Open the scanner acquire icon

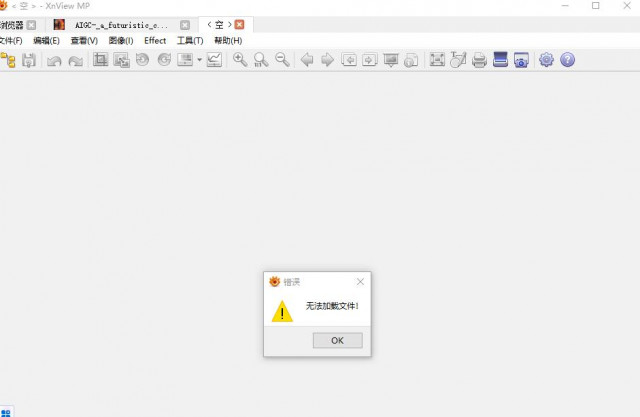500,60
